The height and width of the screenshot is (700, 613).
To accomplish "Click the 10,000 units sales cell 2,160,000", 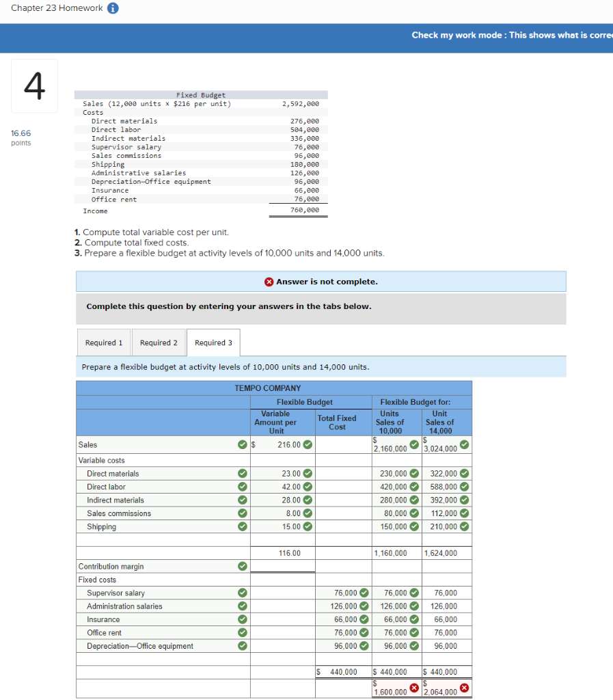I will click(396, 444).
